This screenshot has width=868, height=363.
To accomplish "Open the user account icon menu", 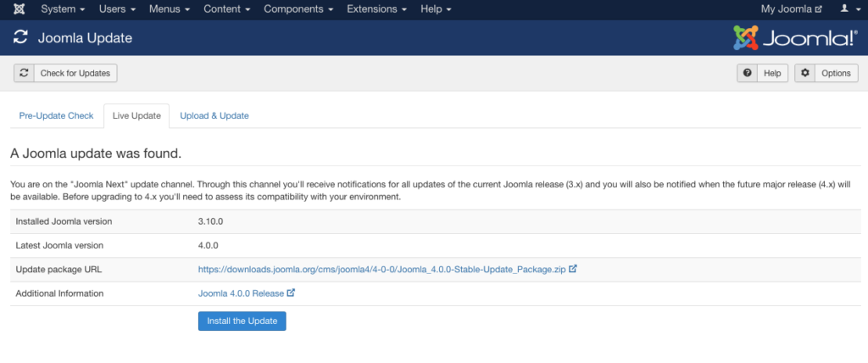I will pos(847,9).
